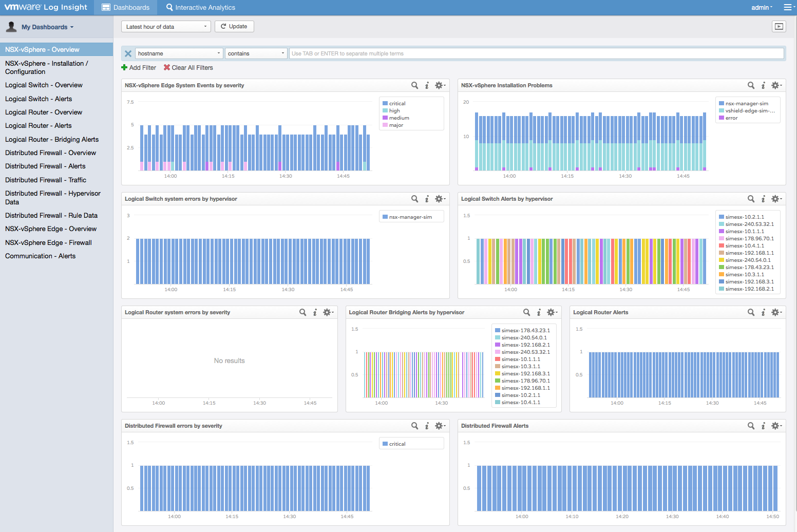Open the hamburger menu in header
This screenshot has height=532, width=797.
(788, 7)
